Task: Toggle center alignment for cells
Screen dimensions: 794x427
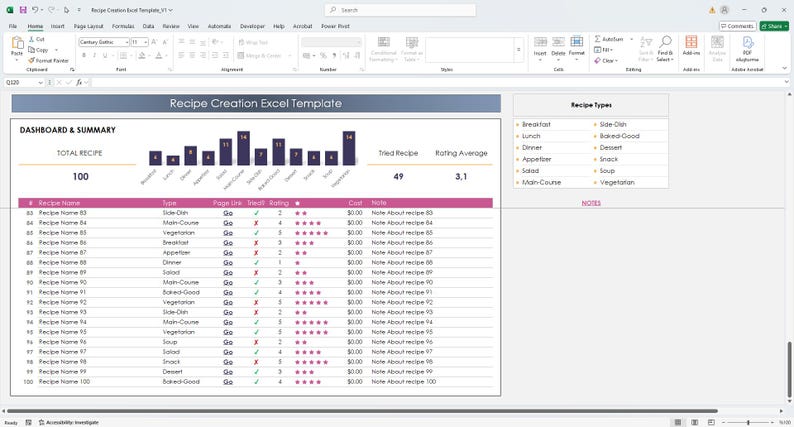Action: (192, 56)
